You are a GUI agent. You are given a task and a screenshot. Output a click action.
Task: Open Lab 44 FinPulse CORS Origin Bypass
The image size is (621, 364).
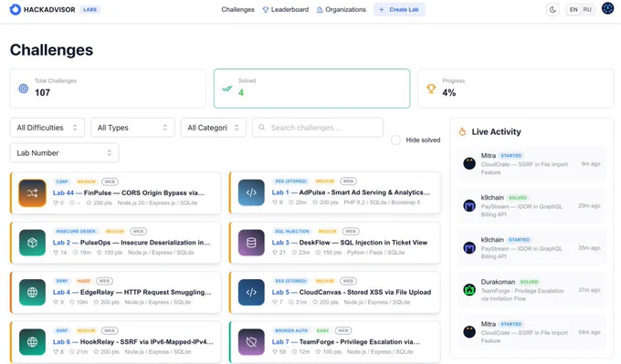(129, 192)
